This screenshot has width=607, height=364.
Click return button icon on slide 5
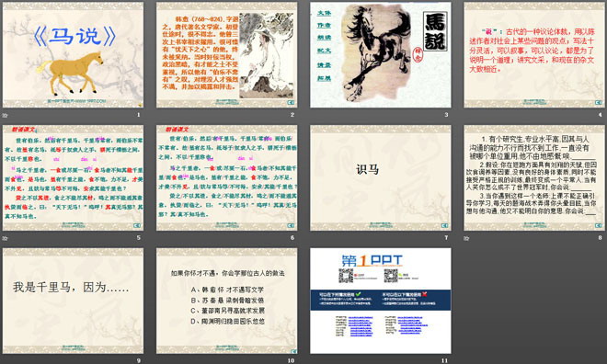tap(137, 225)
